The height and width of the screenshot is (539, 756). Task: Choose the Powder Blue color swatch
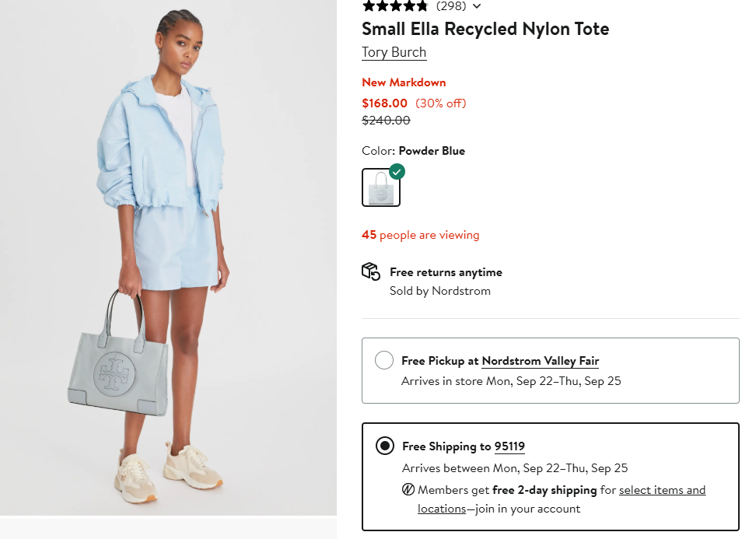[x=381, y=187]
